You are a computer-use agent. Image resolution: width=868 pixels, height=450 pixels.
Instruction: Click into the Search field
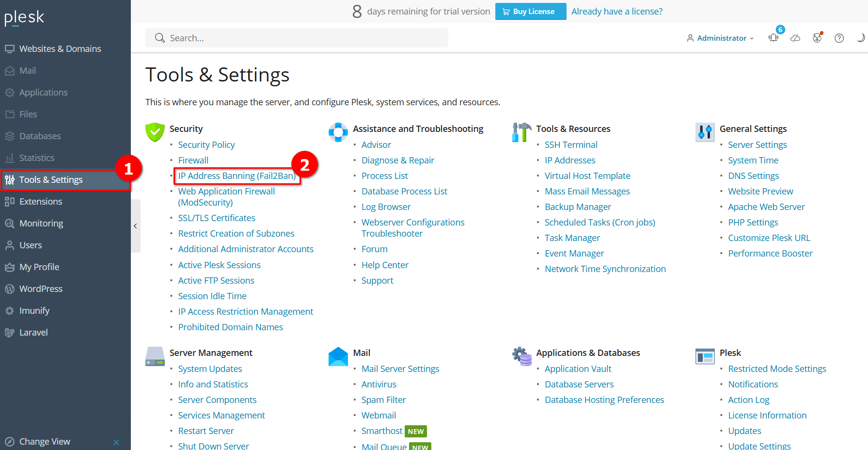click(x=297, y=38)
